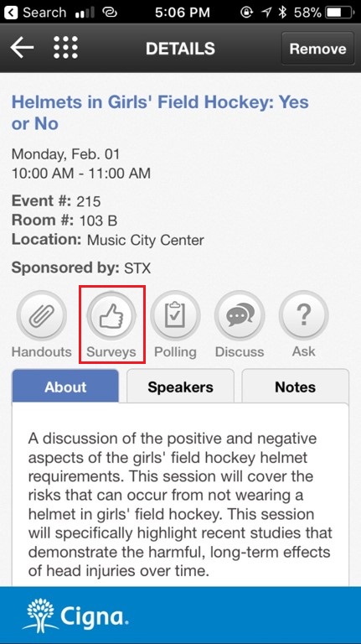
Task: Tap the battery indicator in status bar
Action: (x=340, y=13)
